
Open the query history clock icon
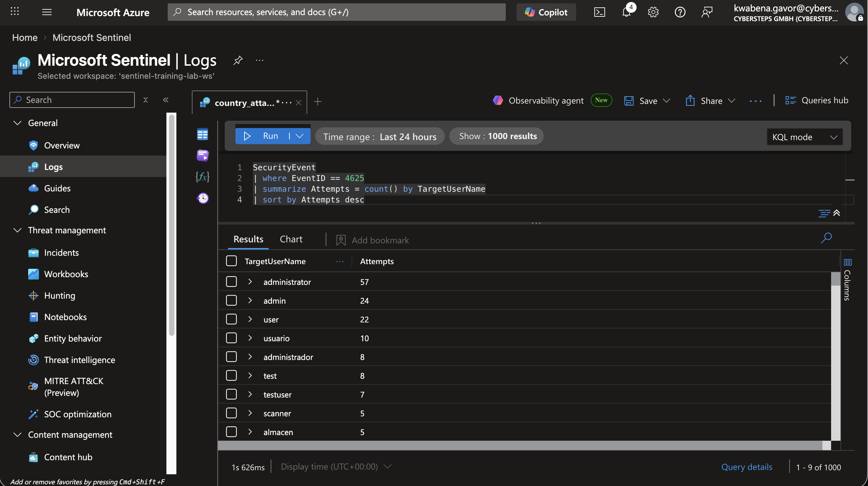click(203, 198)
